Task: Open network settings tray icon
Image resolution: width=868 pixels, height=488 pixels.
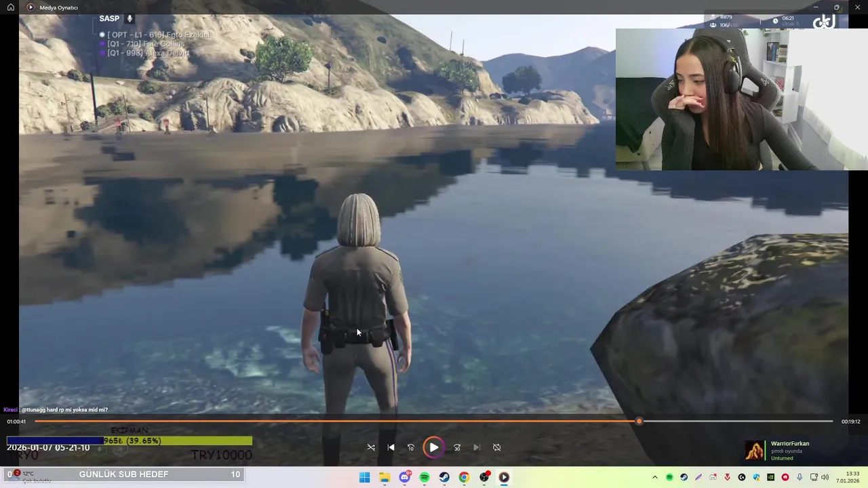Action: (814, 477)
